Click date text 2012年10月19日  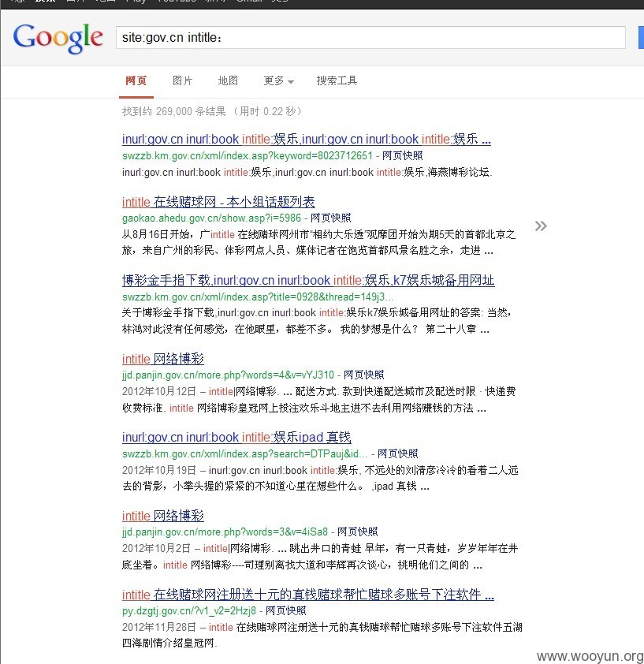pyautogui.click(x=159, y=470)
